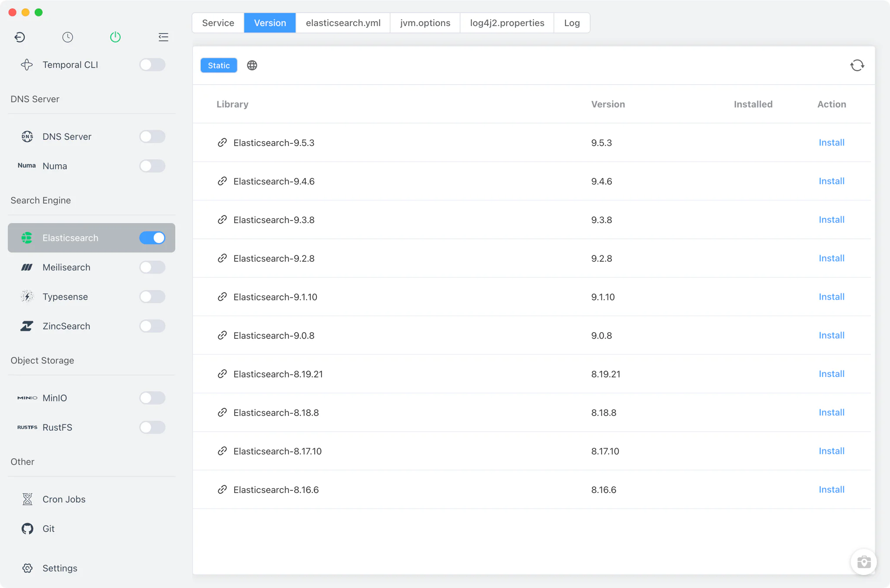Open the jvm.options tab
This screenshot has width=890, height=588.
tap(425, 23)
